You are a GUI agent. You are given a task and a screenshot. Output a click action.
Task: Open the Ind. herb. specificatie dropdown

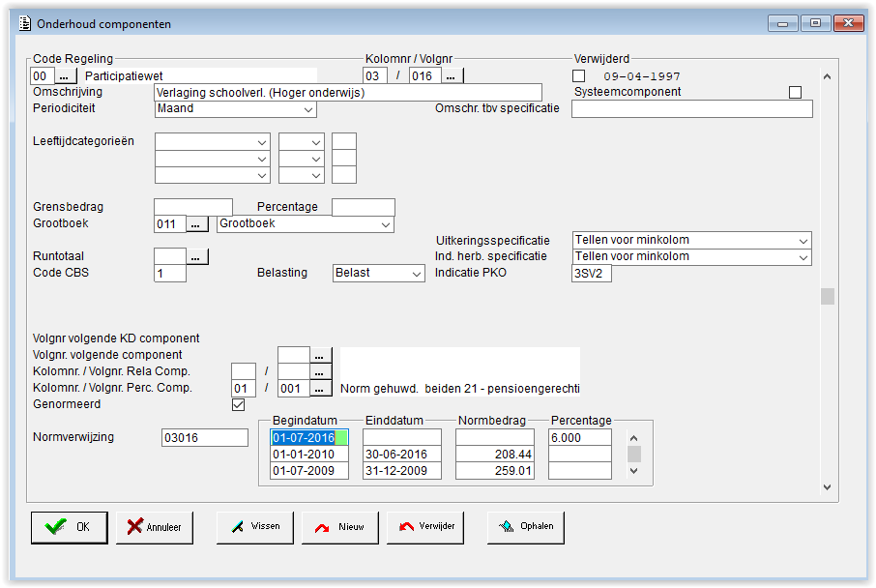(691, 257)
